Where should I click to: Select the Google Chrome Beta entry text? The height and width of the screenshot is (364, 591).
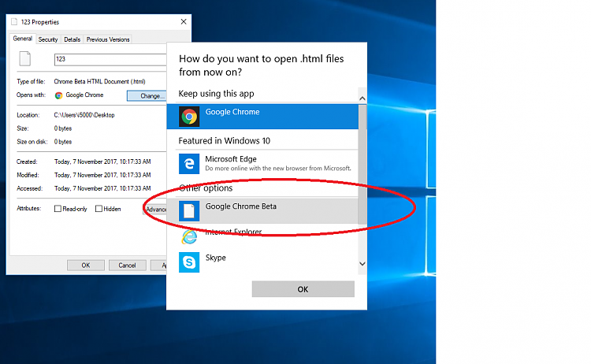coord(241,206)
